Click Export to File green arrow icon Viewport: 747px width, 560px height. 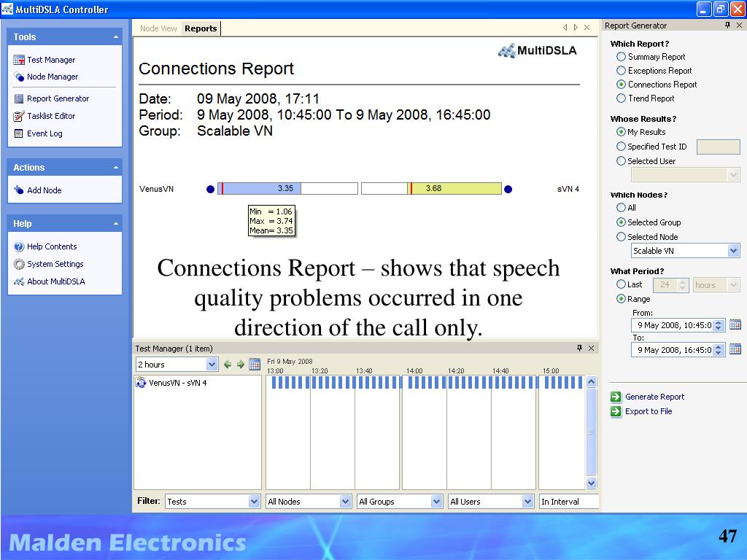point(616,411)
